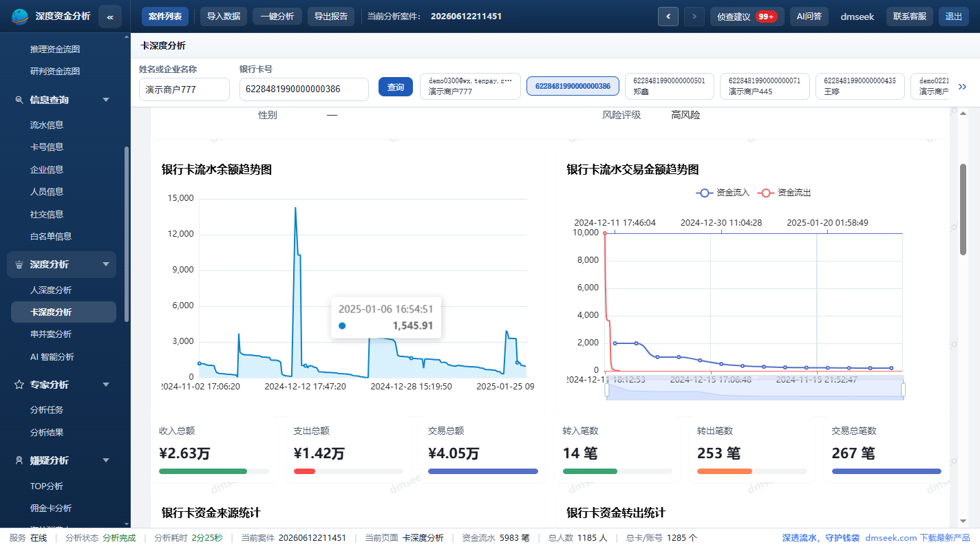Select the 演示商户445 card tab

click(765, 87)
